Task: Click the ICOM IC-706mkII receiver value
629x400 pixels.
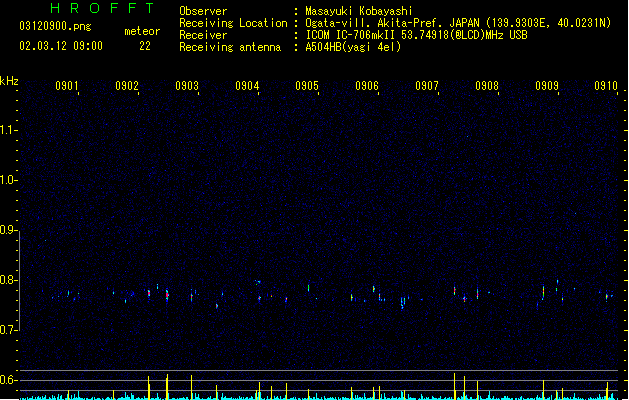Action: [416, 35]
